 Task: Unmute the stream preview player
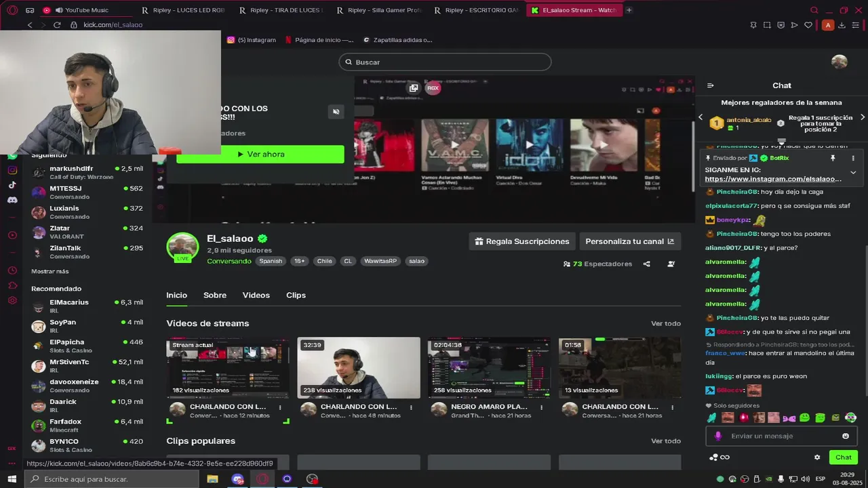(x=336, y=111)
